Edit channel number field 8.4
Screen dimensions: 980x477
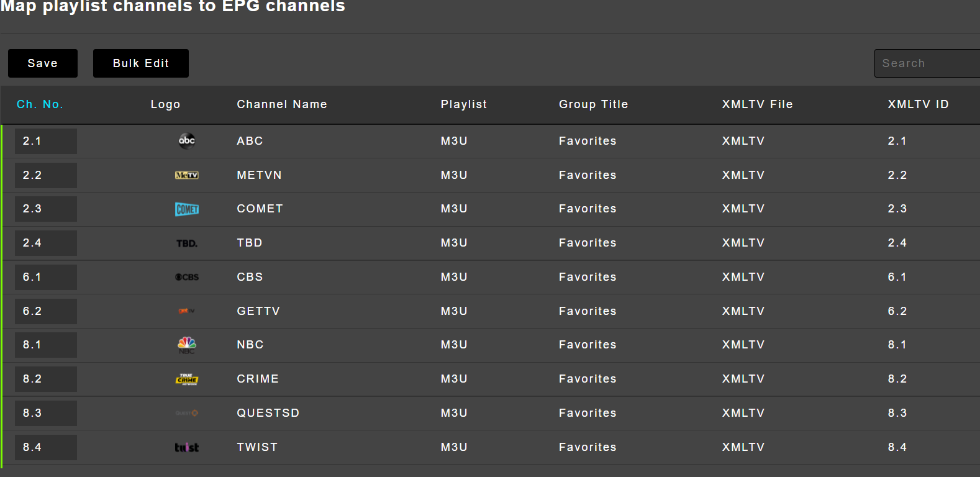(x=46, y=447)
